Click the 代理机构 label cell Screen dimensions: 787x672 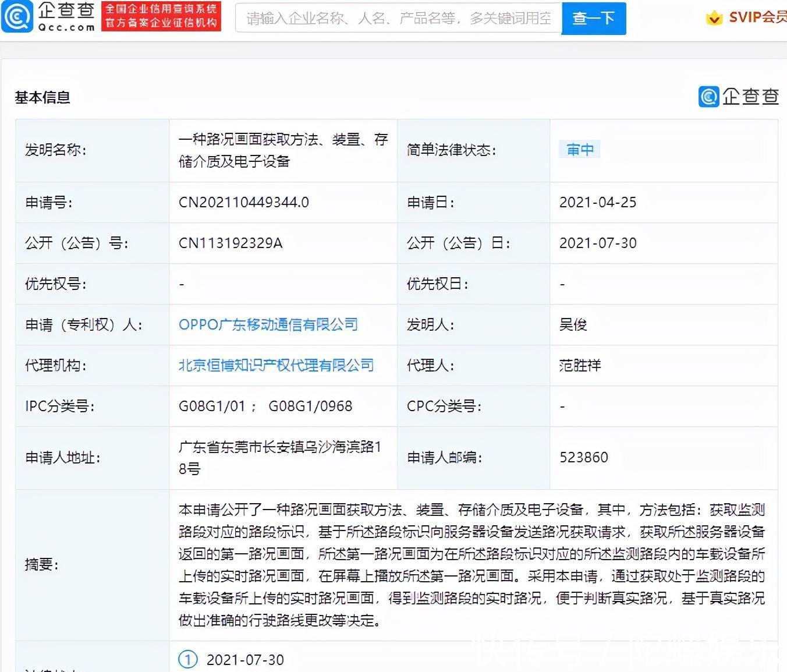93,366
